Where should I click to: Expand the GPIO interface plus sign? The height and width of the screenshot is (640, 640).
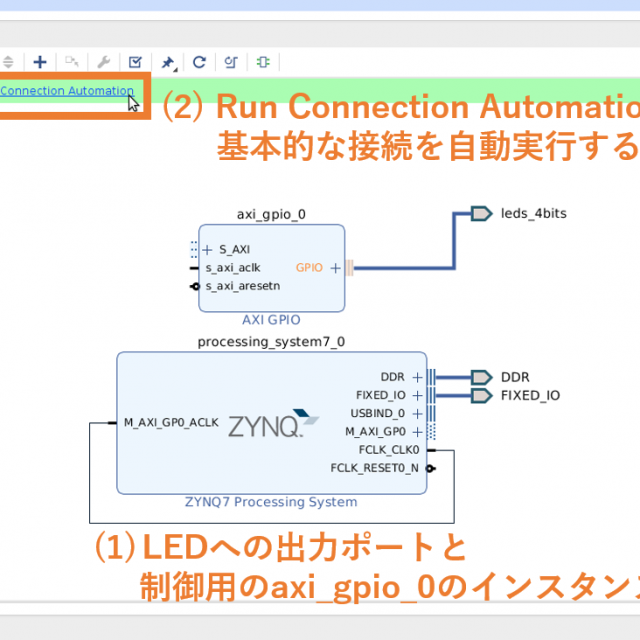335,268
